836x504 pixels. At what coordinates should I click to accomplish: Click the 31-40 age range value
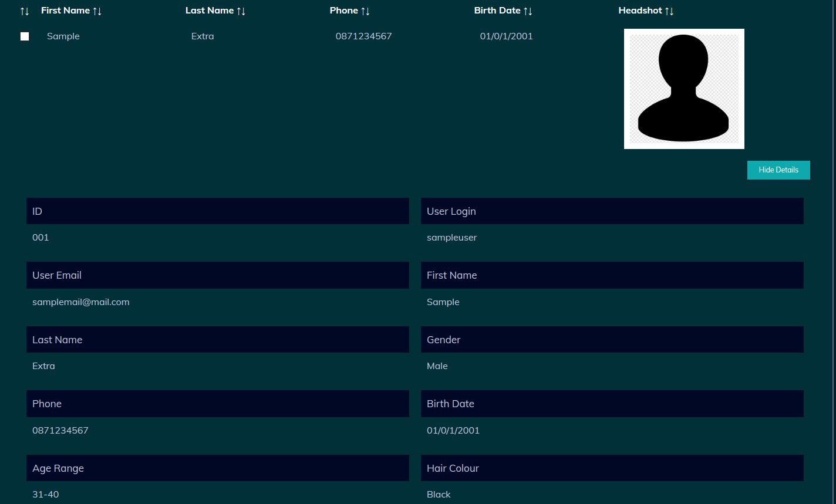[46, 494]
